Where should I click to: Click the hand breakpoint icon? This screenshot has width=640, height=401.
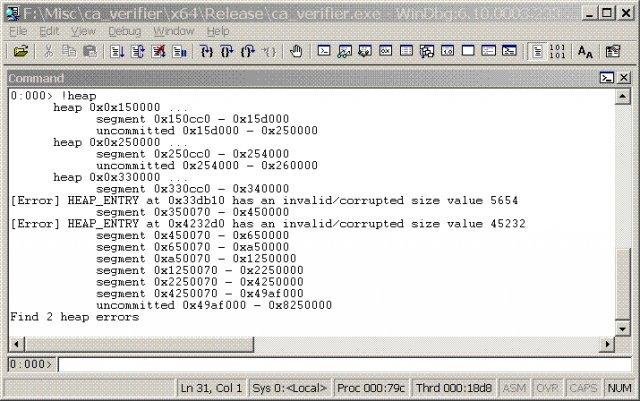[x=296, y=51]
